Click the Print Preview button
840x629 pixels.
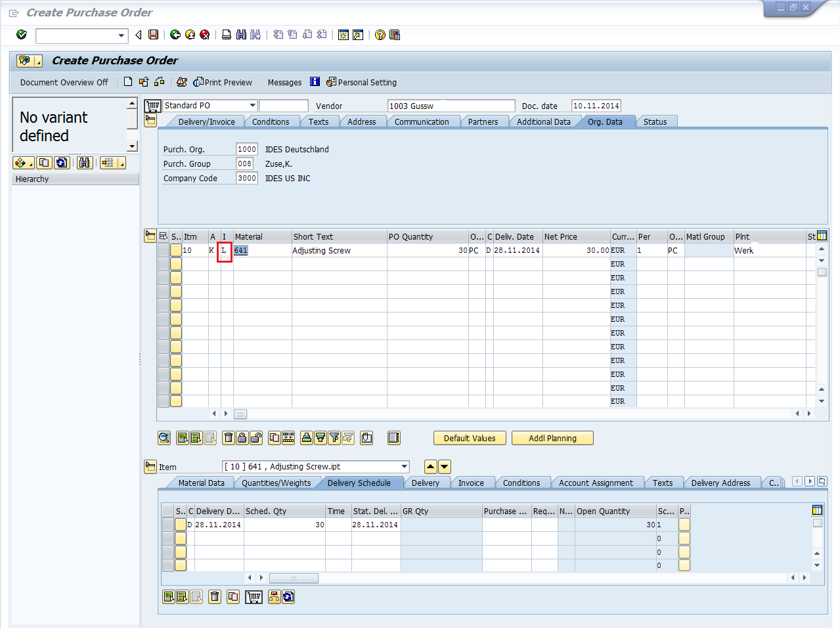point(223,83)
